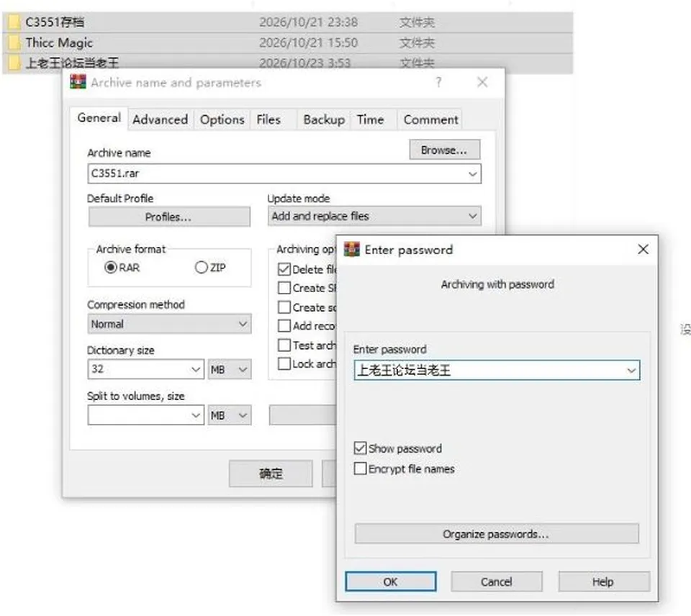
Task: Click the 上老王论坛当老王 folder icon
Action: (14, 63)
